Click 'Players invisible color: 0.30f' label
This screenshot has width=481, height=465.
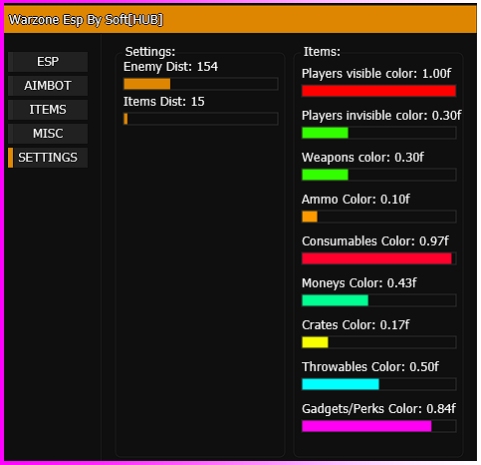point(381,116)
